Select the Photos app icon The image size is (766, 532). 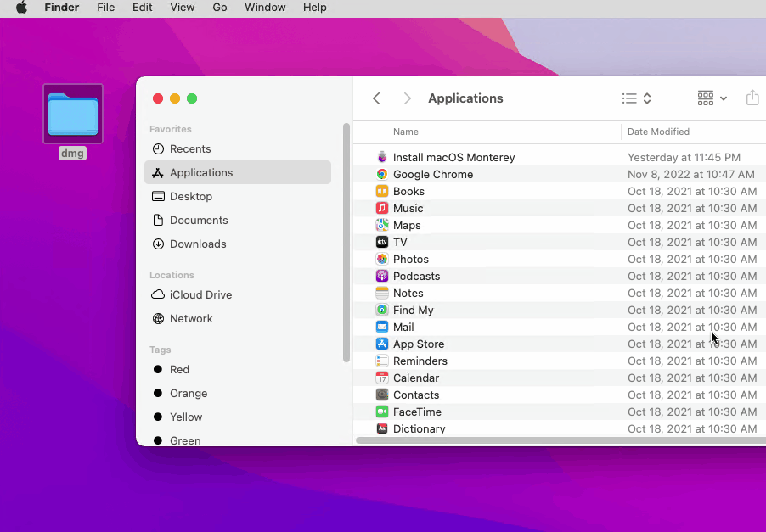[x=382, y=259]
